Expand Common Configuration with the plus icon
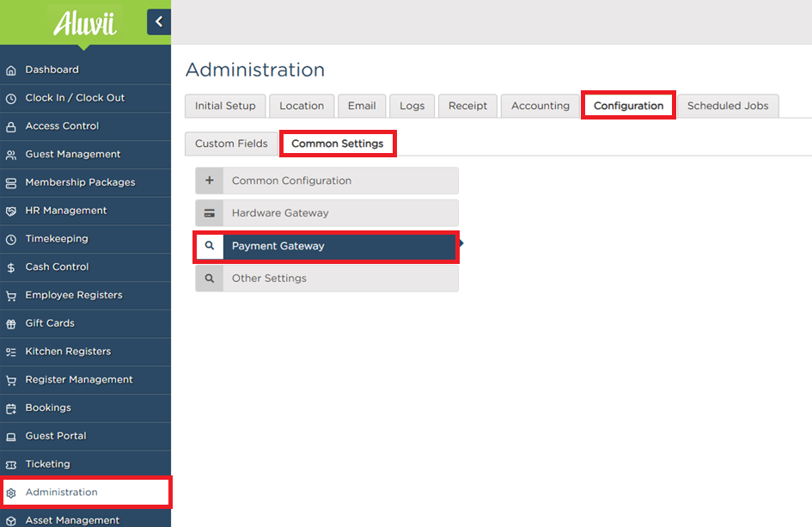 [x=209, y=181]
